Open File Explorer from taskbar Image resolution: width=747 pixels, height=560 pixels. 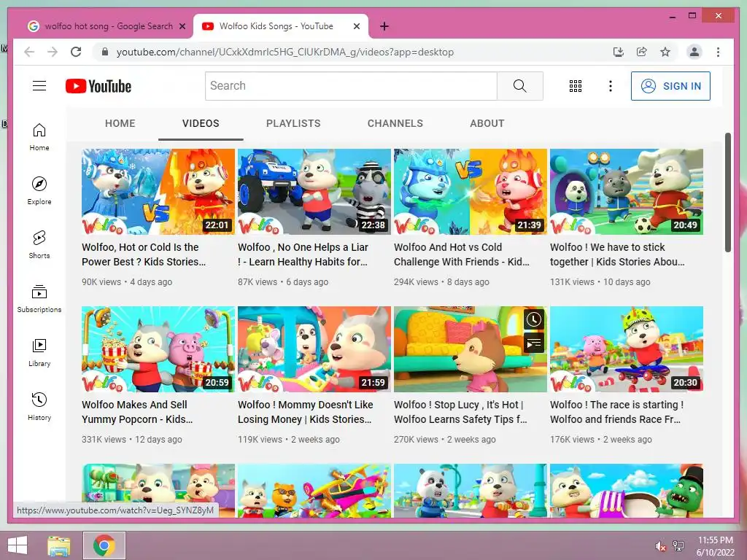point(59,545)
